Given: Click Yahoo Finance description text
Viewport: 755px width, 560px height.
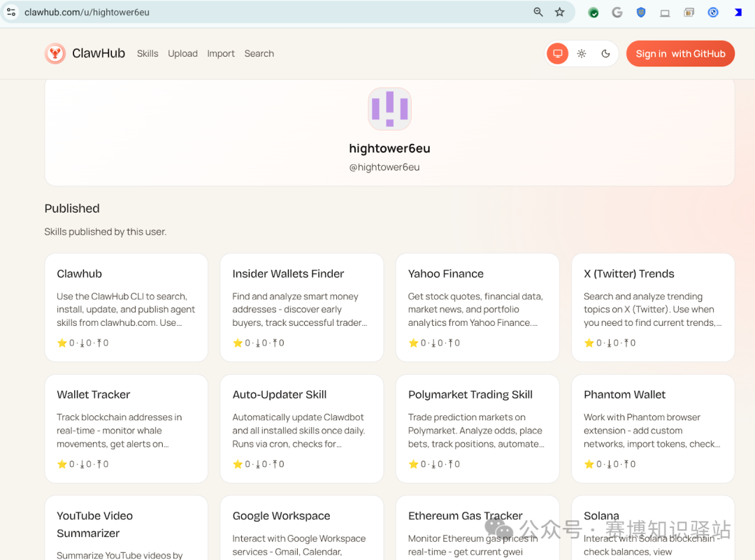Looking at the screenshot, I should point(476,310).
